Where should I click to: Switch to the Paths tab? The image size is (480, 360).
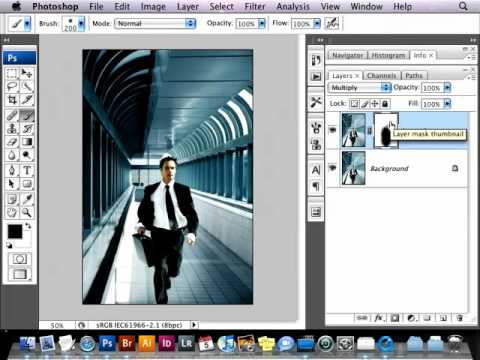(414, 76)
